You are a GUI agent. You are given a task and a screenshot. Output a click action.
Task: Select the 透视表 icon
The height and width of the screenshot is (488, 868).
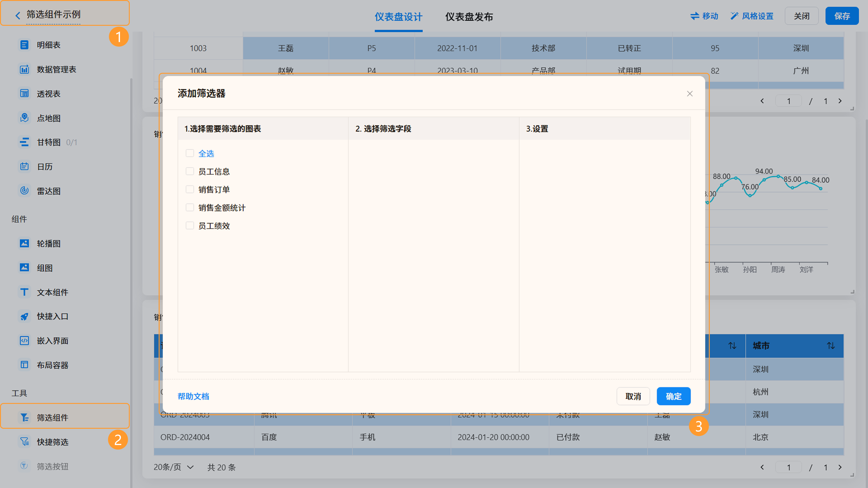pos(24,94)
